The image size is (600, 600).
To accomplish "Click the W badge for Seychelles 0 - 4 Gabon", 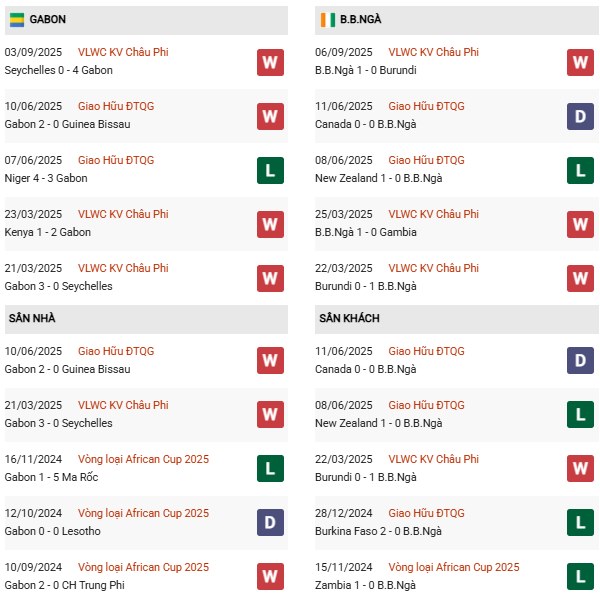I will click(270, 62).
